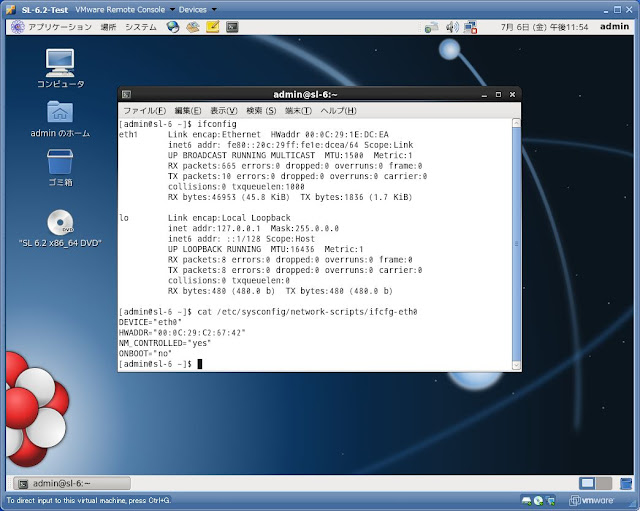Click the NM_CONTROLLED="yes" line
This screenshot has height=511, width=640.
click(165, 343)
